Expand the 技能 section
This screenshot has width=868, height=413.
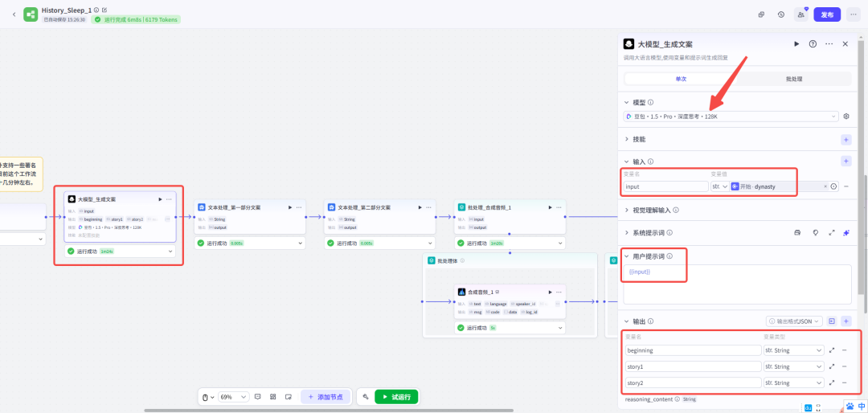pos(627,140)
